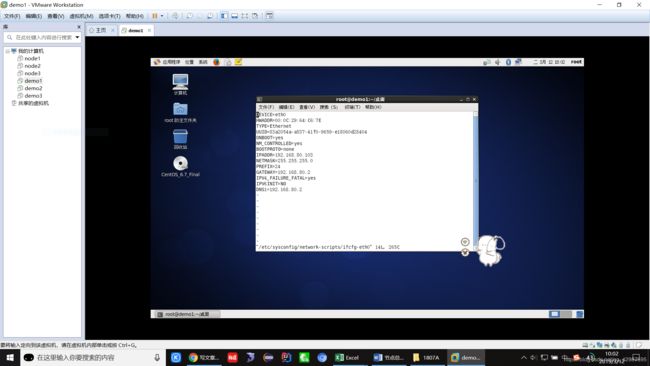Click the console view toolbar icon
This screenshot has width=650, height=366.
tap(234, 16)
